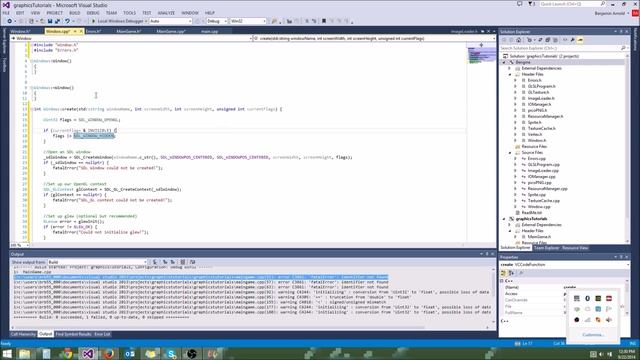Select ImageLoader.h in Solution Explorer
The image size is (640, 360).
[x=541, y=98]
